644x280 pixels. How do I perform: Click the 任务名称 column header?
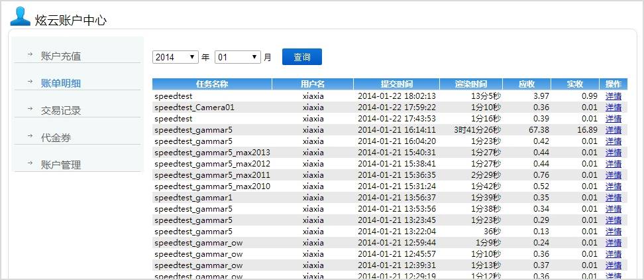coord(212,84)
